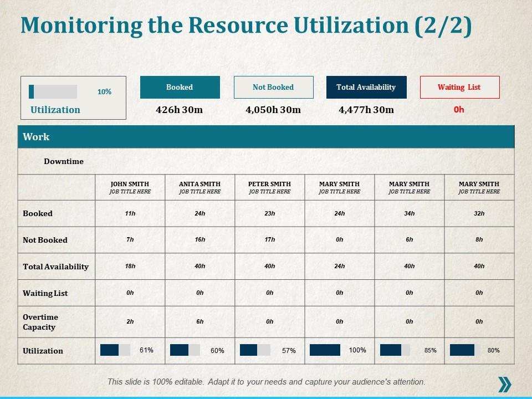Image resolution: width=532 pixels, height=399 pixels.
Task: Click the Overtime Capacity row label
Action: 40,322
